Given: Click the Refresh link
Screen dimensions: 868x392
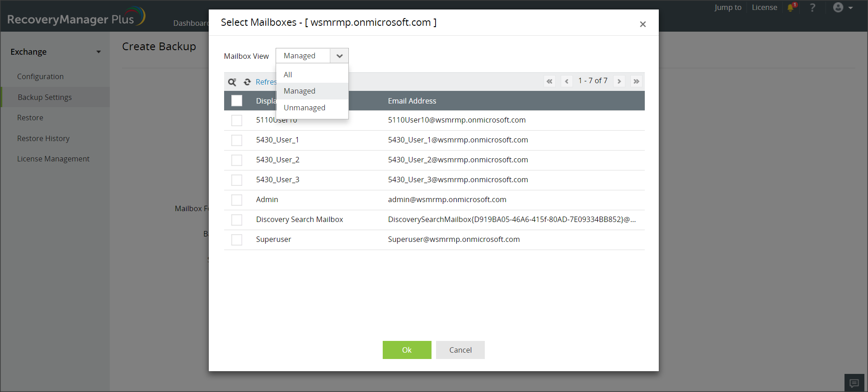Looking at the screenshot, I should pyautogui.click(x=266, y=82).
